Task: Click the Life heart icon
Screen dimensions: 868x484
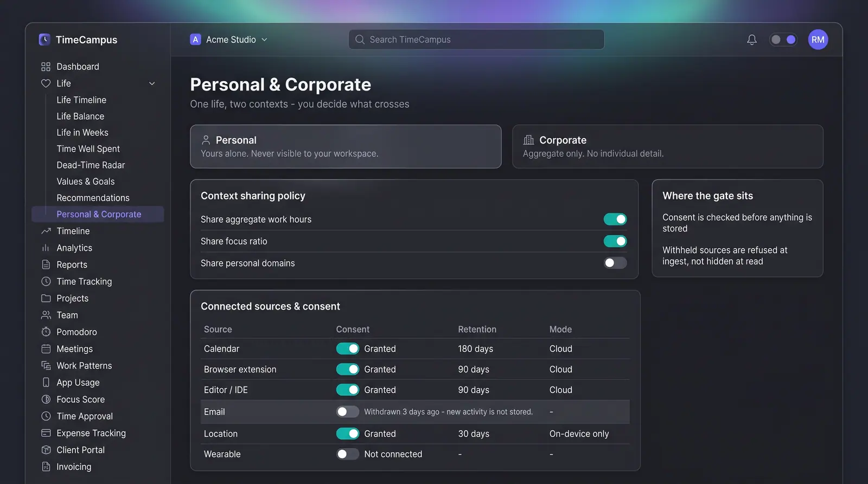Action: coord(46,83)
